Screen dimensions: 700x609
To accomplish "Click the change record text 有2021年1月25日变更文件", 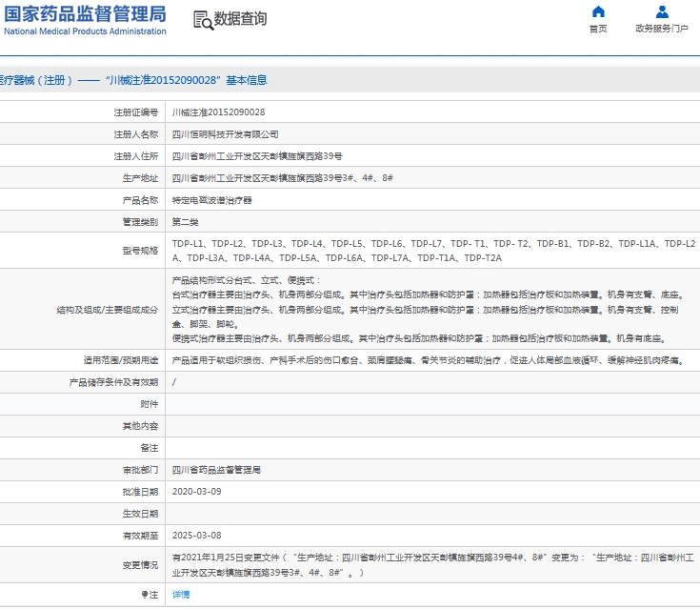I will pyautogui.click(x=433, y=565).
